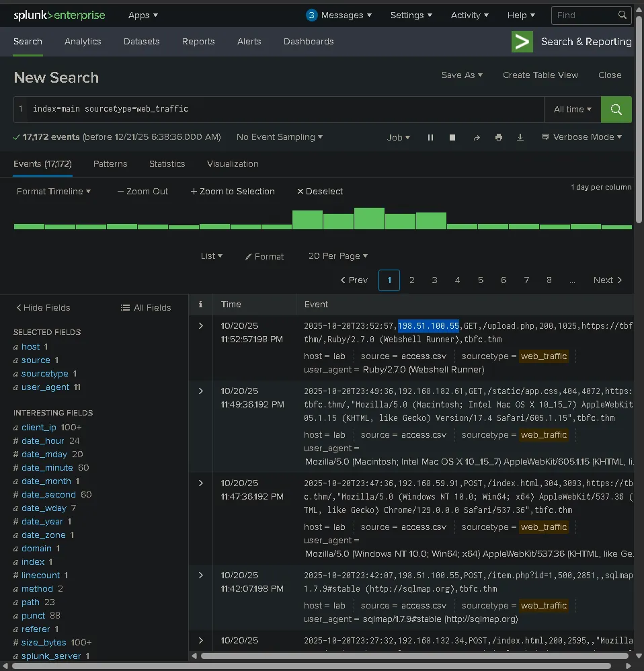Open the All time range picker
644x671 pixels.
tap(572, 109)
